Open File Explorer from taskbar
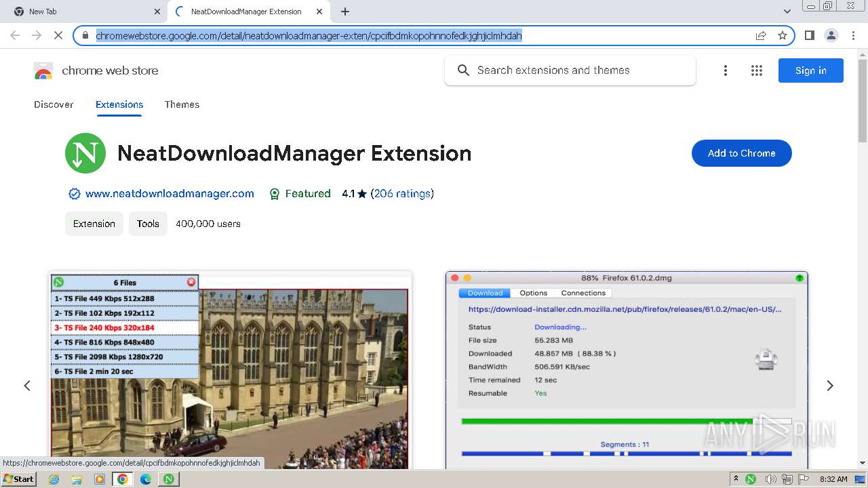868x488 pixels. 77,479
